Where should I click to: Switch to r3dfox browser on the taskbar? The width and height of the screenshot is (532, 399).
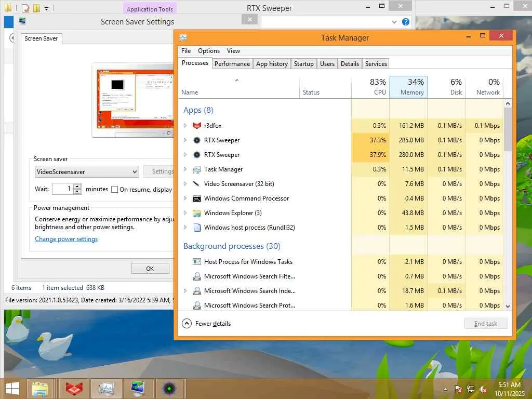click(x=74, y=389)
